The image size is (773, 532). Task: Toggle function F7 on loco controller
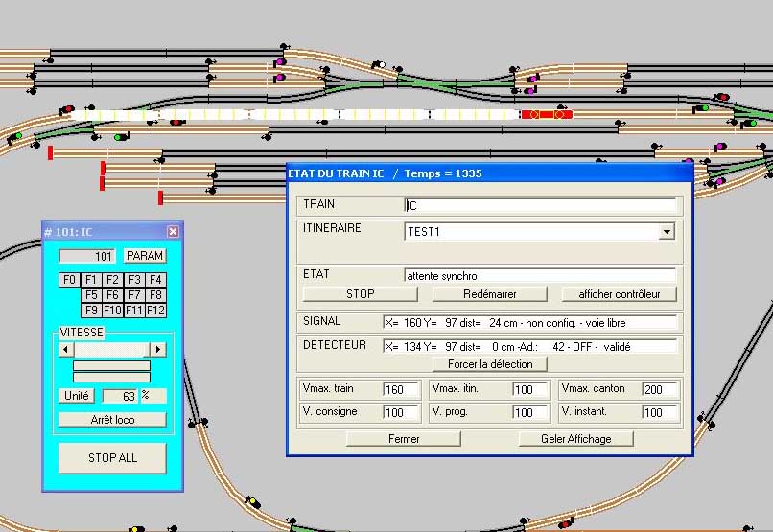[x=134, y=295]
